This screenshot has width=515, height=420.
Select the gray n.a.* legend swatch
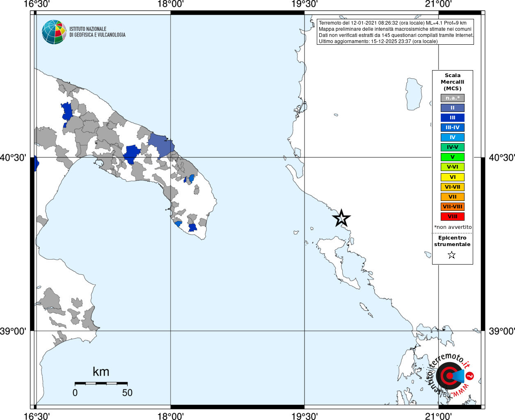point(453,98)
